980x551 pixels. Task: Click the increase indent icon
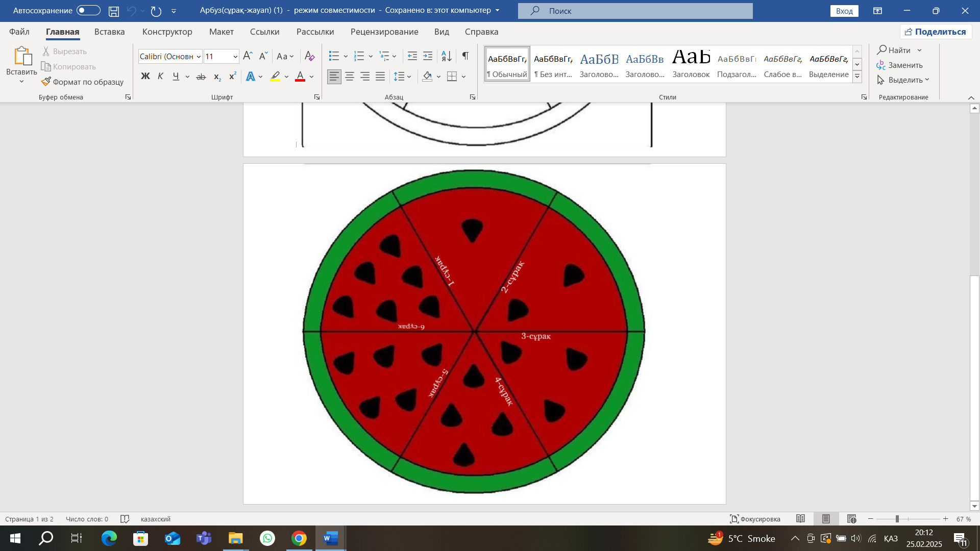coord(428,56)
